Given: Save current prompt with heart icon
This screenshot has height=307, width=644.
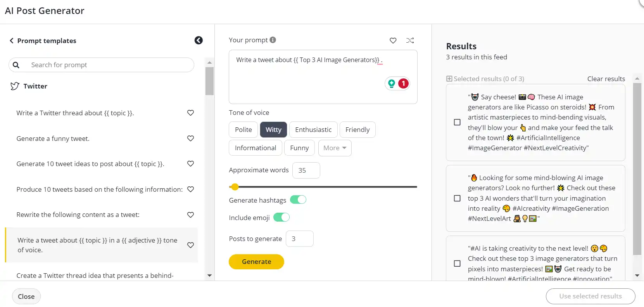Looking at the screenshot, I should [x=393, y=40].
